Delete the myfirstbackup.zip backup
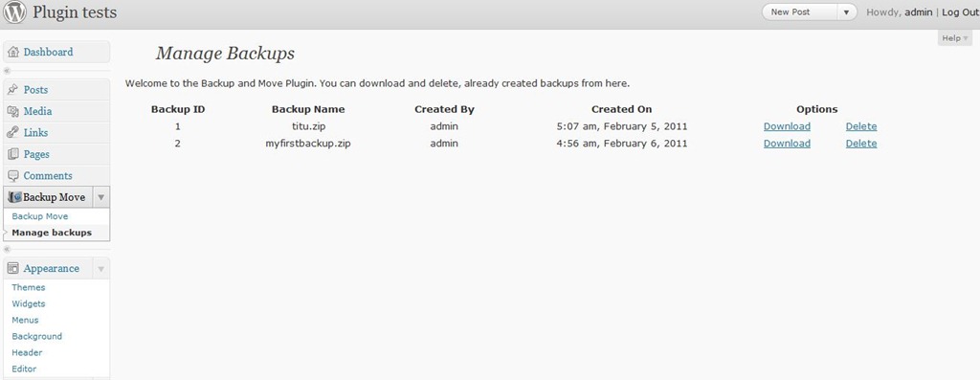 (x=861, y=144)
